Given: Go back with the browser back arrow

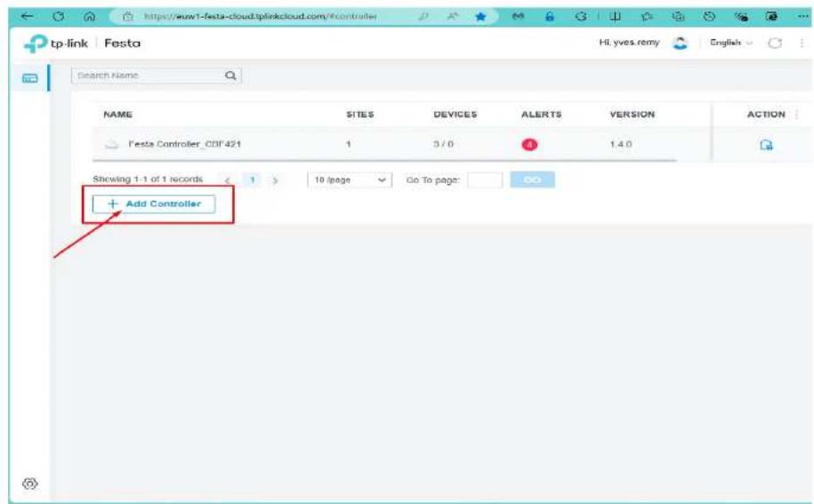Looking at the screenshot, I should (x=27, y=17).
